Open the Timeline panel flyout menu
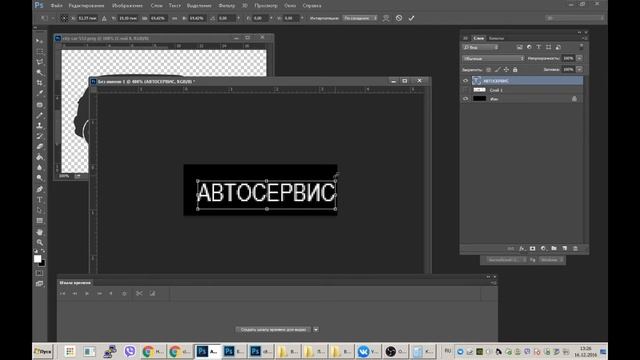The height and width of the screenshot is (360, 640). pos(493,282)
